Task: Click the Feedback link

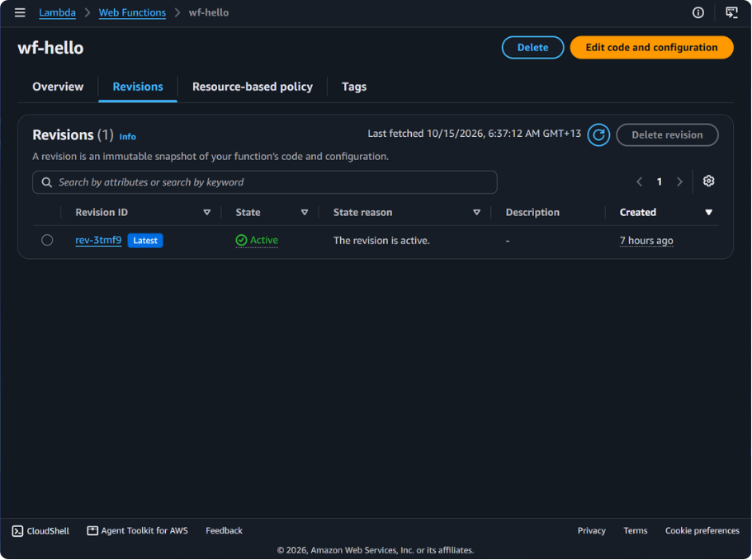Action: pos(224,530)
